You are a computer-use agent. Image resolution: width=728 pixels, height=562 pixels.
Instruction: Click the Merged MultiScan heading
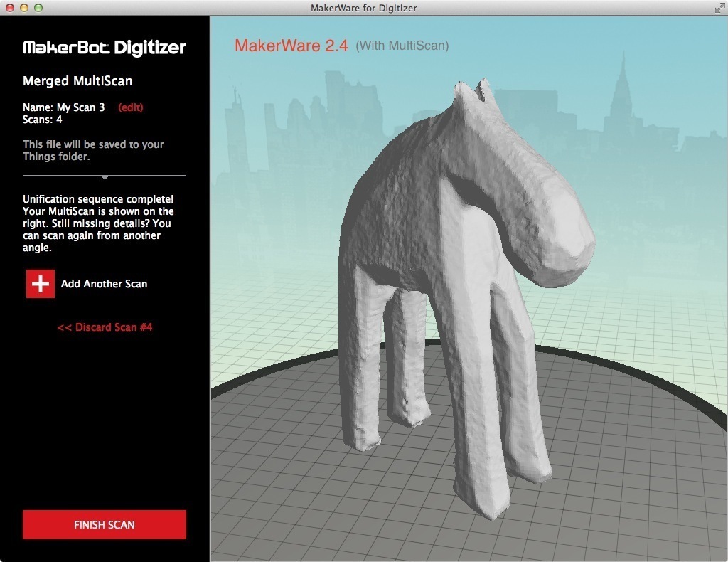click(77, 81)
